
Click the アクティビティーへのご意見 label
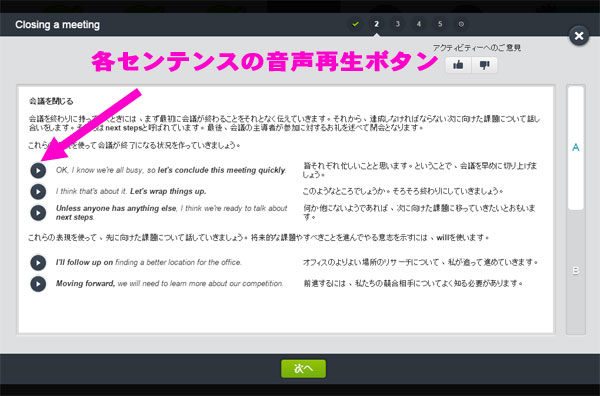(x=477, y=48)
